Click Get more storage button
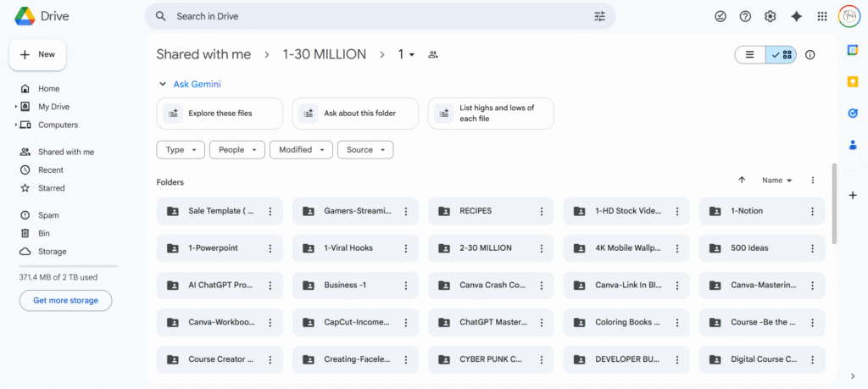The width and height of the screenshot is (868, 389). [x=65, y=301]
